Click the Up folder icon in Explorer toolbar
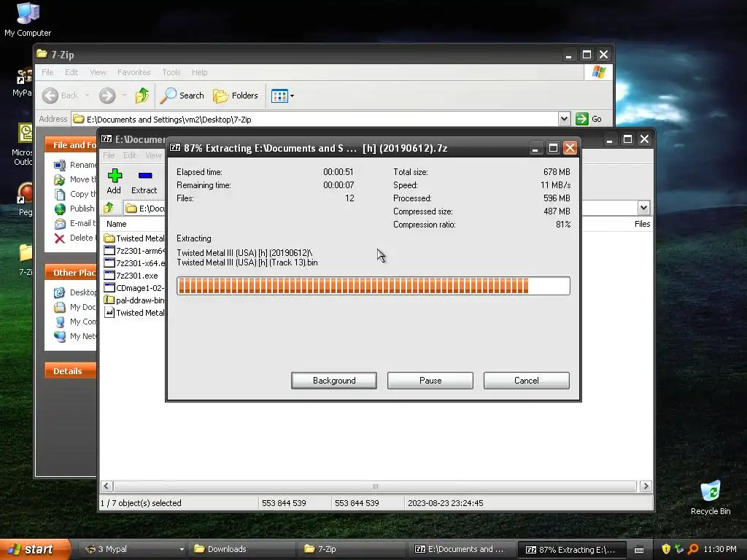Image resolution: width=747 pixels, height=560 pixels. [x=142, y=96]
